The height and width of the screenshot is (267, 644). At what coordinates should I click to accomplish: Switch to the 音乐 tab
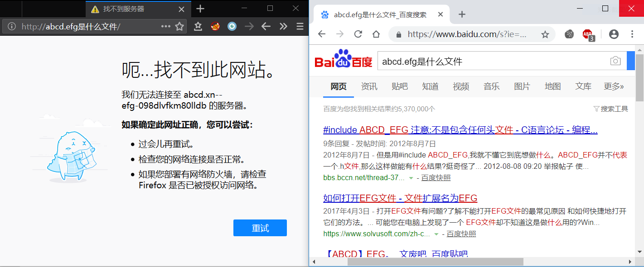pyautogui.click(x=491, y=86)
